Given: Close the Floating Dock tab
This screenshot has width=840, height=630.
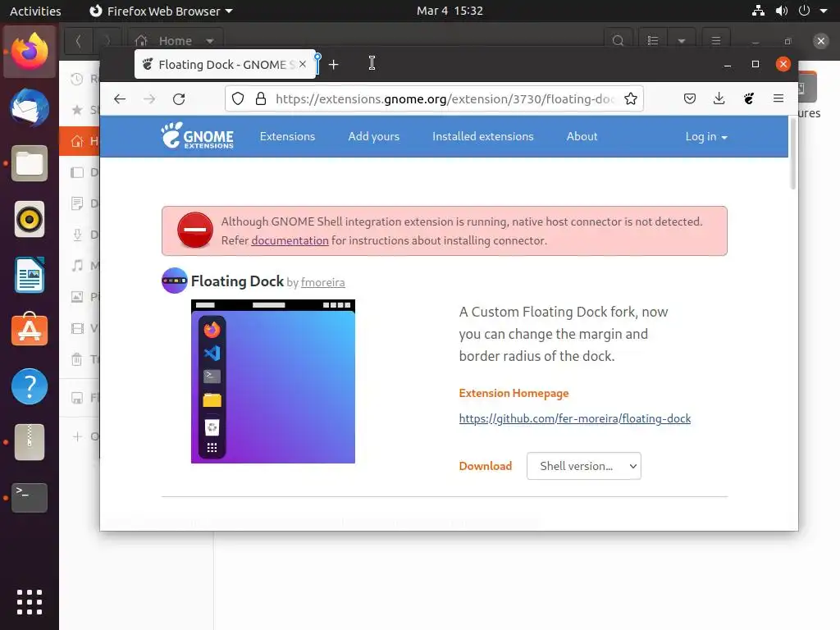Looking at the screenshot, I should pyautogui.click(x=303, y=64).
